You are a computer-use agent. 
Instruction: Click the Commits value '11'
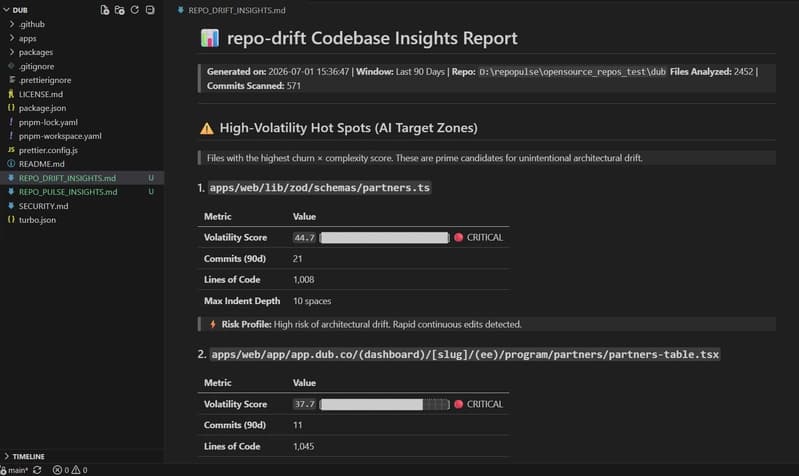[298, 425]
